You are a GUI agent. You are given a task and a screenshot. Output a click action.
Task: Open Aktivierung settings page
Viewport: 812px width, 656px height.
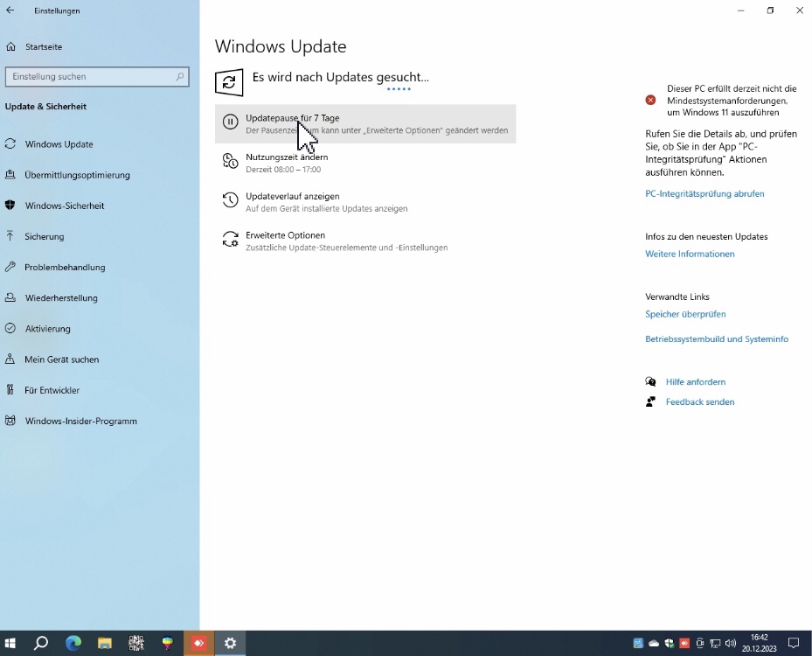tap(48, 329)
